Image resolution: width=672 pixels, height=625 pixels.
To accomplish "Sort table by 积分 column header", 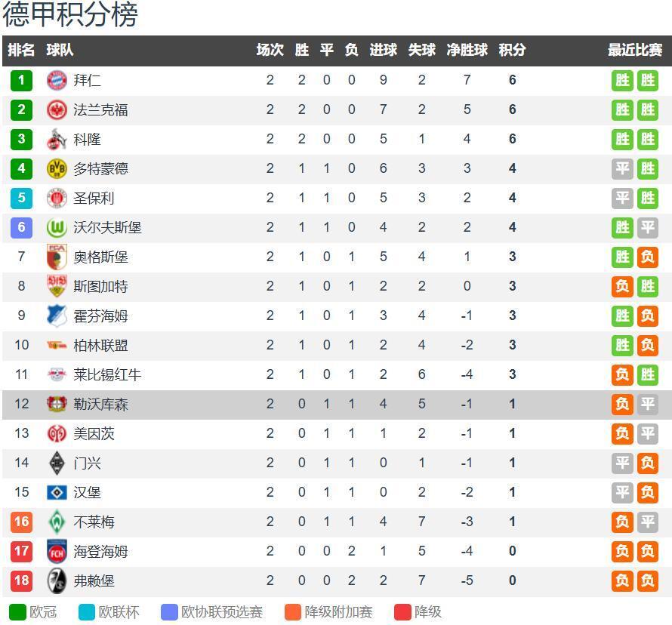I will click(512, 50).
